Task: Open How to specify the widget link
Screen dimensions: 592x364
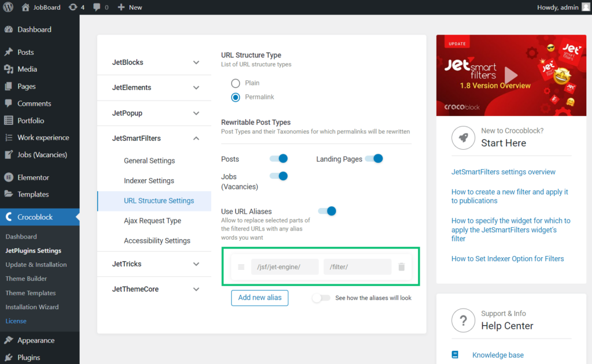Action: point(511,229)
